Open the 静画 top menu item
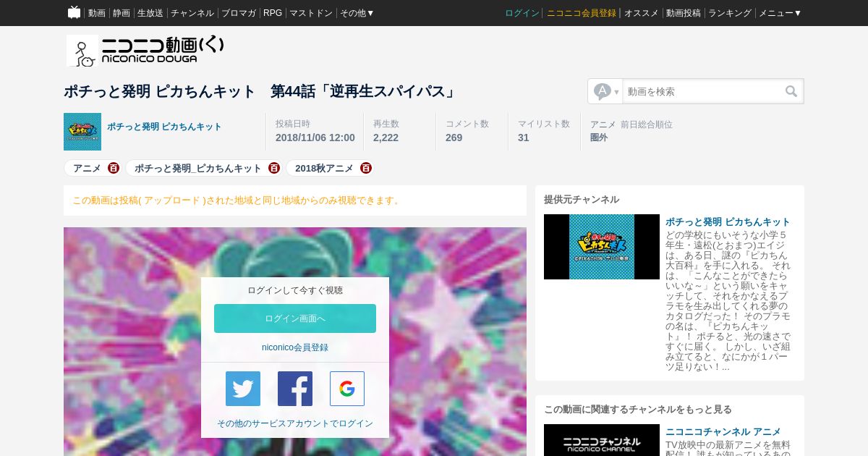 (x=122, y=13)
